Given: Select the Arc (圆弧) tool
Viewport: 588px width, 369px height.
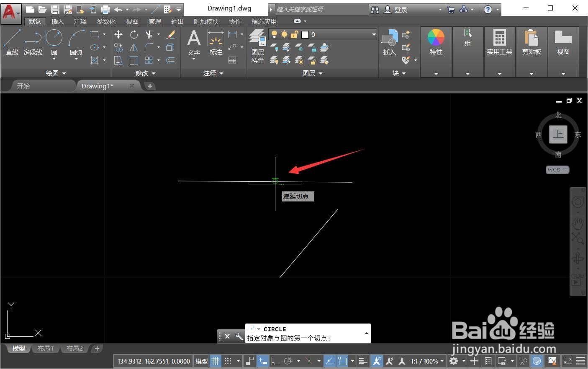Looking at the screenshot, I should click(76, 42).
